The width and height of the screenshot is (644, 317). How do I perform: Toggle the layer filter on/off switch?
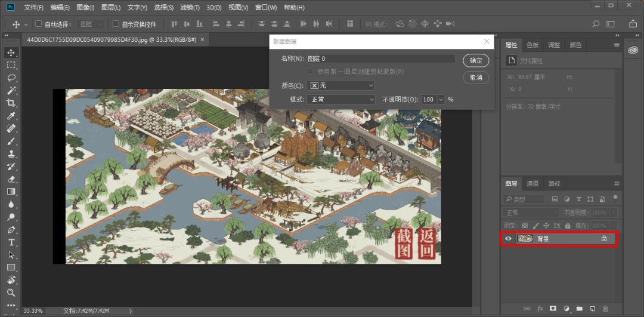614,198
